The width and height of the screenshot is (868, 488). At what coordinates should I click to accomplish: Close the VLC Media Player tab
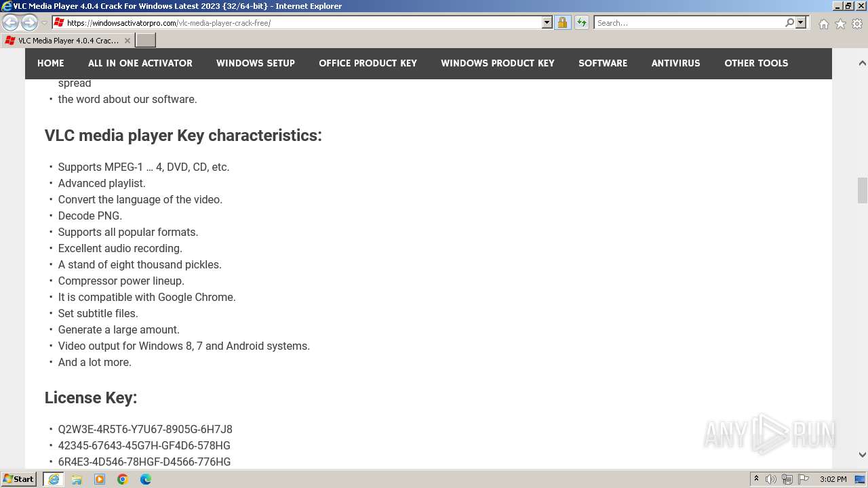pos(127,41)
